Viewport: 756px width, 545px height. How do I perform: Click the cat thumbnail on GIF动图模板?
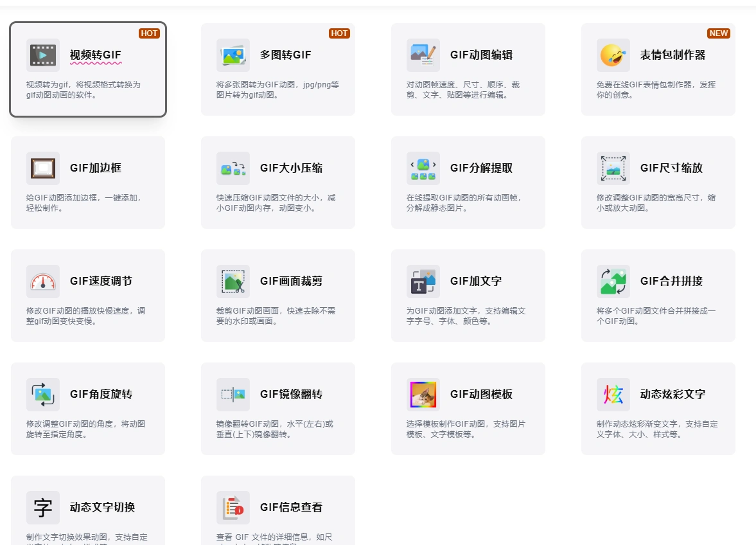click(423, 395)
